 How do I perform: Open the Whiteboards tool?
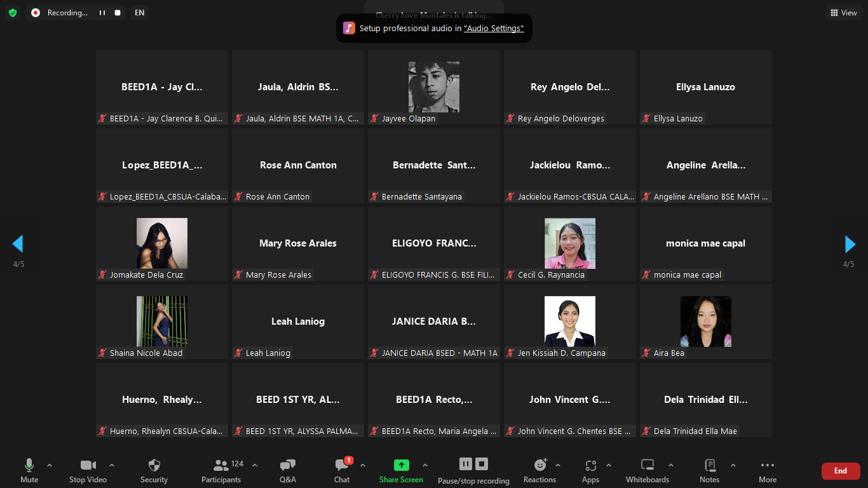point(647,470)
